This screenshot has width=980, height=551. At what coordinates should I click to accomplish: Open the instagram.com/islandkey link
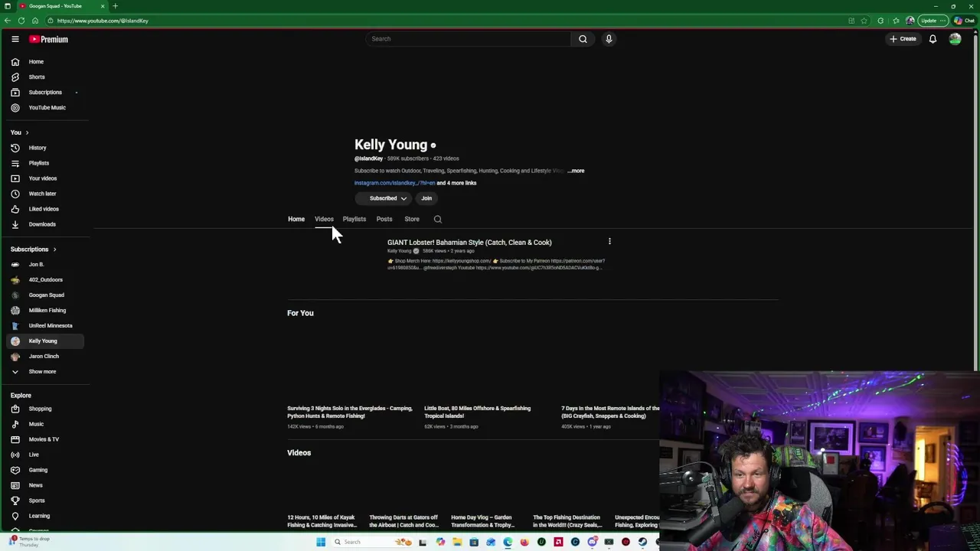click(x=394, y=183)
